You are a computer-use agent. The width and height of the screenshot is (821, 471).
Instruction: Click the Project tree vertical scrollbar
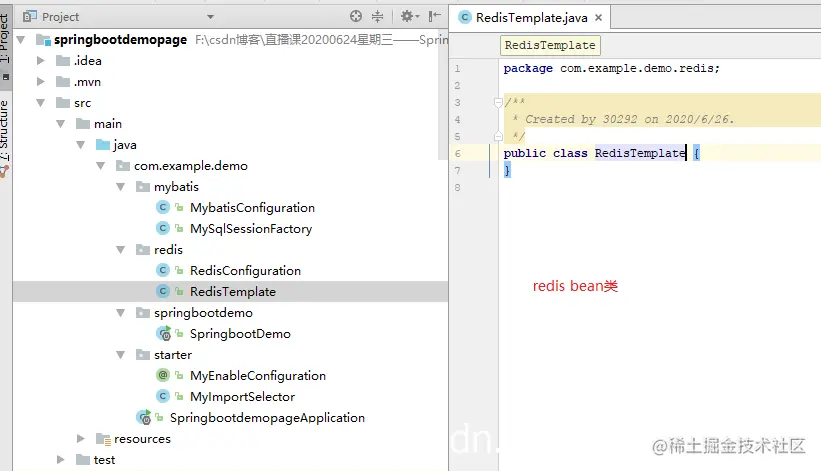(443, 94)
